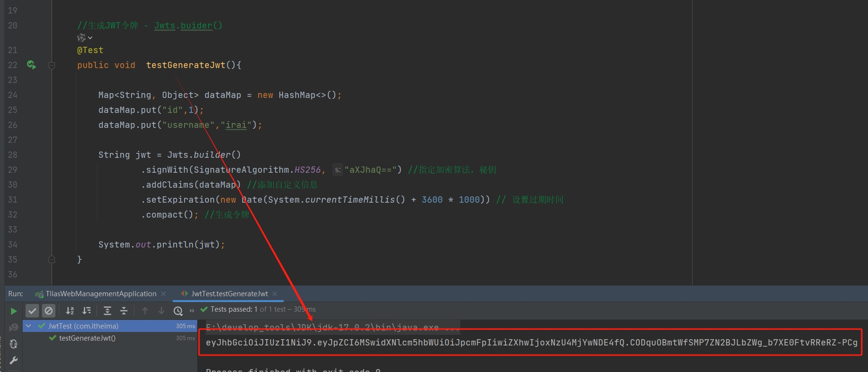
Task: Show more toolbar actions via double chevron
Action: click(x=192, y=311)
